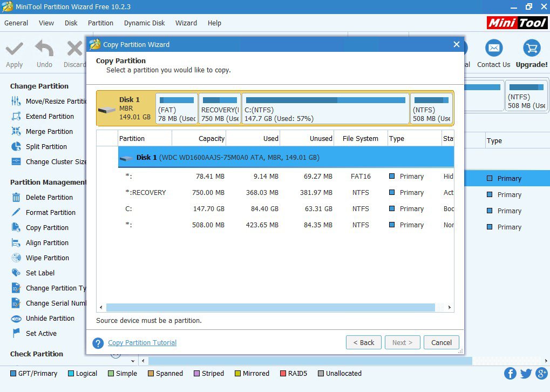Click the Partition column header
Image resolution: width=550 pixels, height=392 pixels.
click(145, 139)
